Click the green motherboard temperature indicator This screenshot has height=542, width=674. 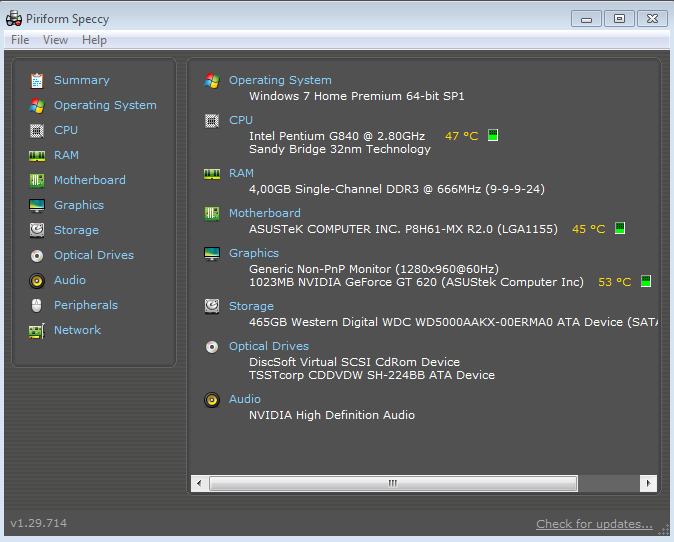620,228
